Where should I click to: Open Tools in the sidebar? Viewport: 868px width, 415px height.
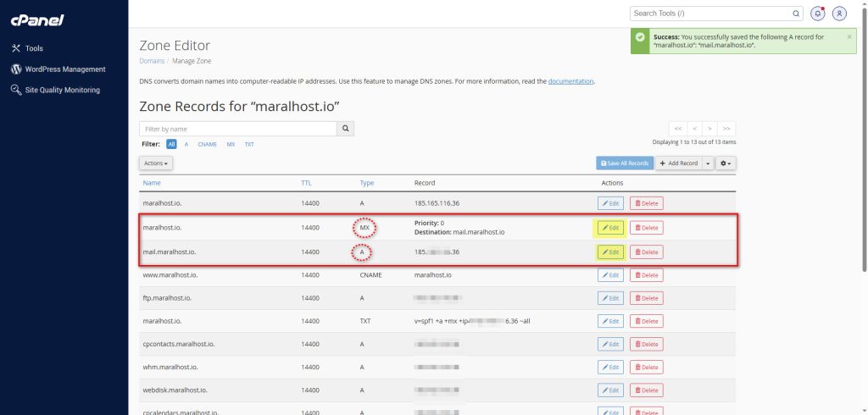[x=34, y=48]
